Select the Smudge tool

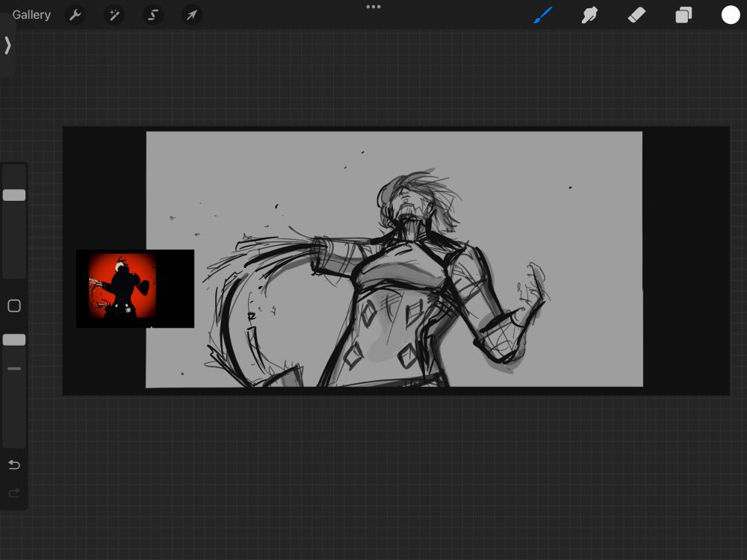(590, 15)
